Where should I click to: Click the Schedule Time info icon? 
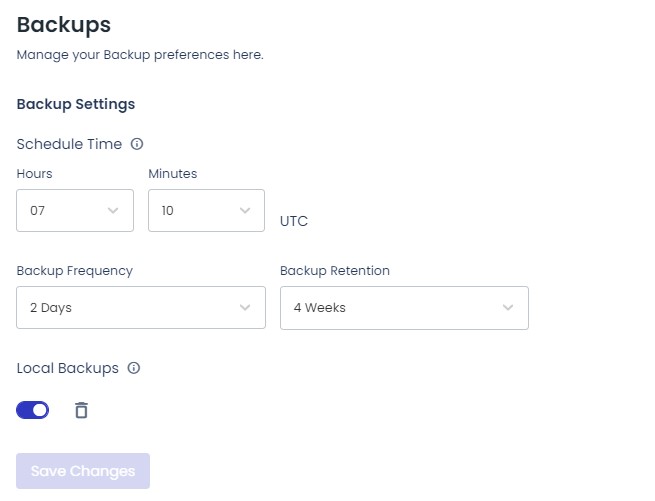click(x=137, y=144)
